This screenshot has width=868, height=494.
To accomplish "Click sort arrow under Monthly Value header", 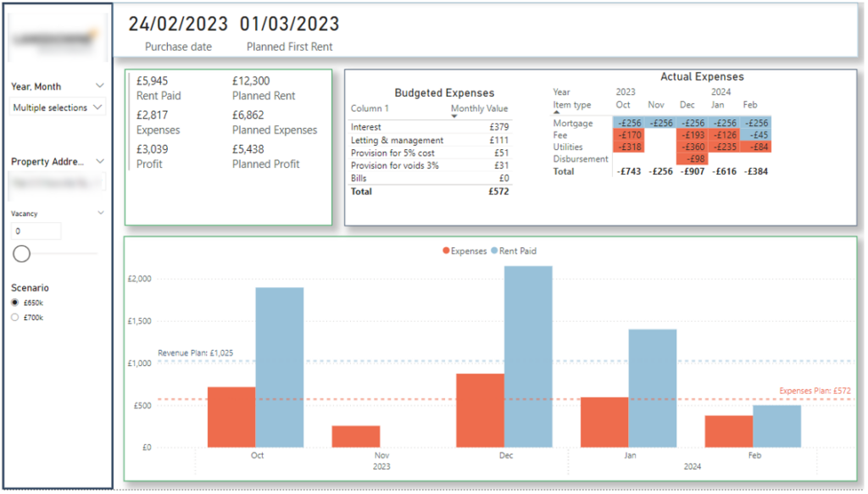I will [454, 117].
